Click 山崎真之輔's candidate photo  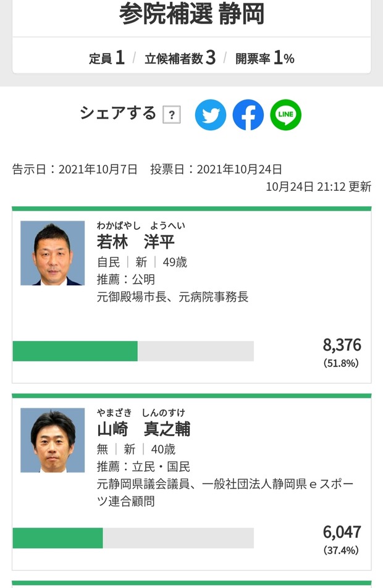[53, 440]
